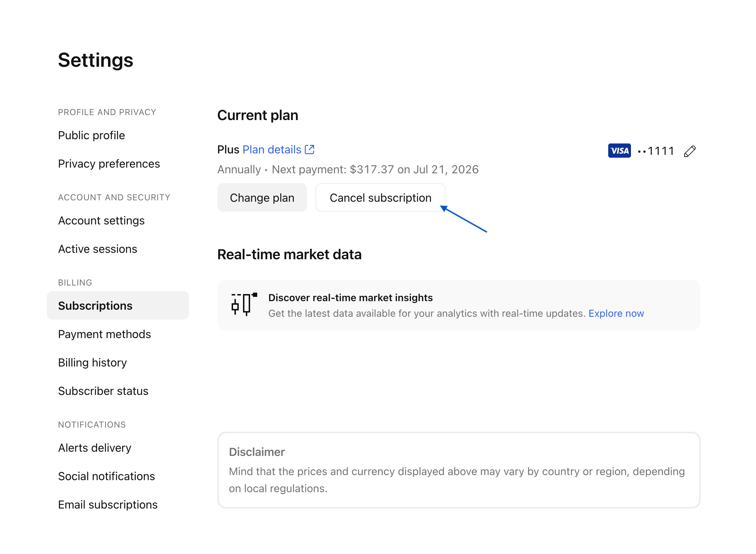
Task: Select the Subscriptions sidebar item
Action: click(95, 306)
